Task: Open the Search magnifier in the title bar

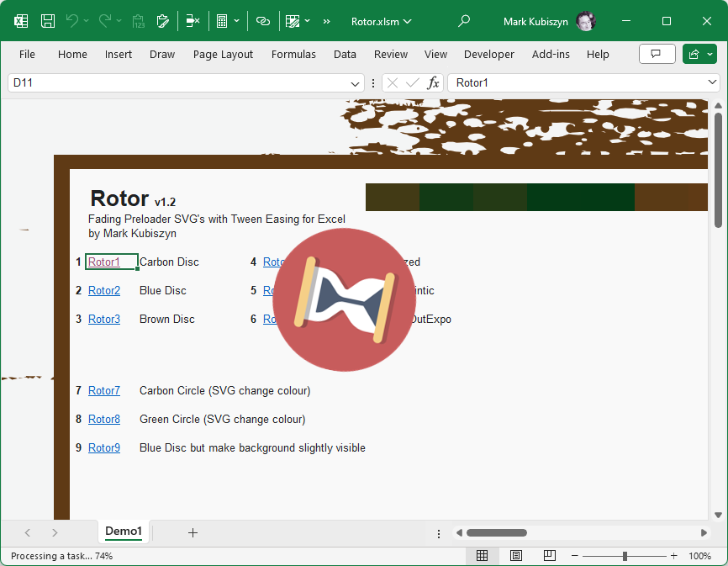Action: coord(464,21)
